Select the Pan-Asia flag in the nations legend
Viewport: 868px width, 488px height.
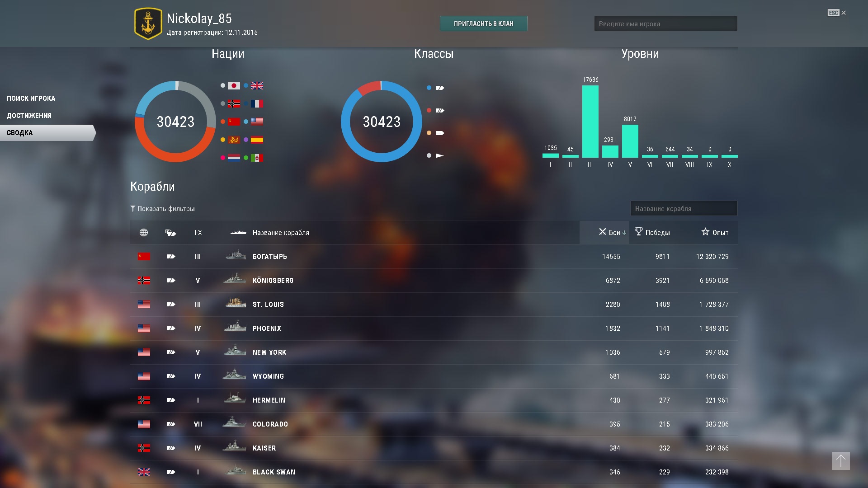point(234,140)
